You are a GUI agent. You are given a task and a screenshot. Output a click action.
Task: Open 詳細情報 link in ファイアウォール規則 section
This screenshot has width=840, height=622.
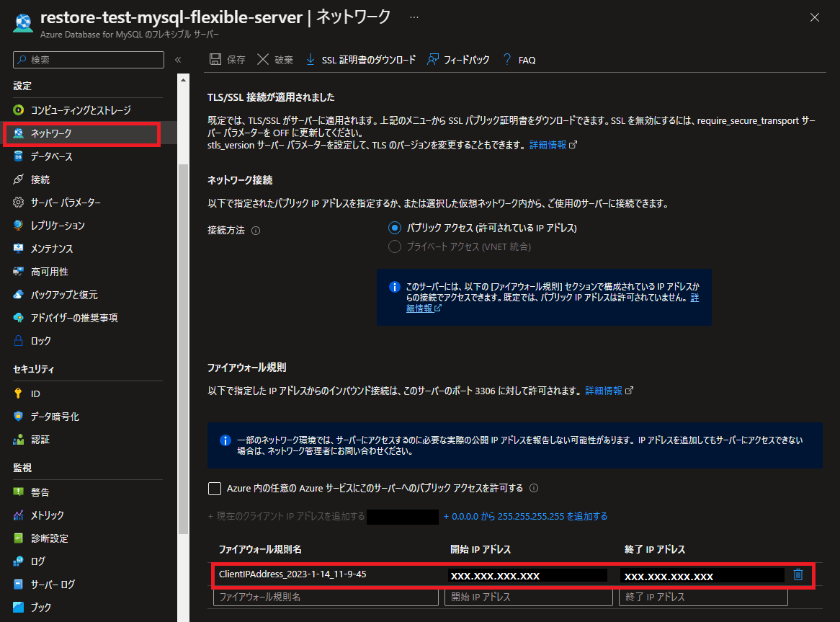(x=609, y=391)
